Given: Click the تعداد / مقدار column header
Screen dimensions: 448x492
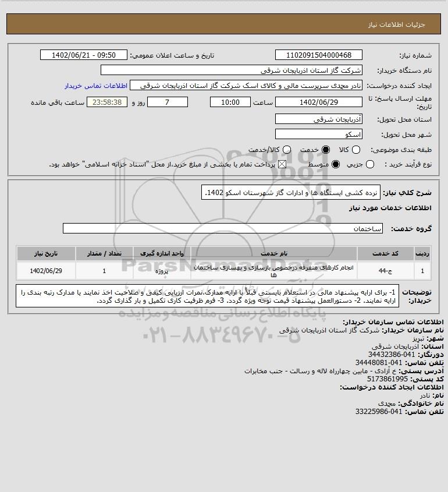Looking at the screenshot, I should (104, 253).
